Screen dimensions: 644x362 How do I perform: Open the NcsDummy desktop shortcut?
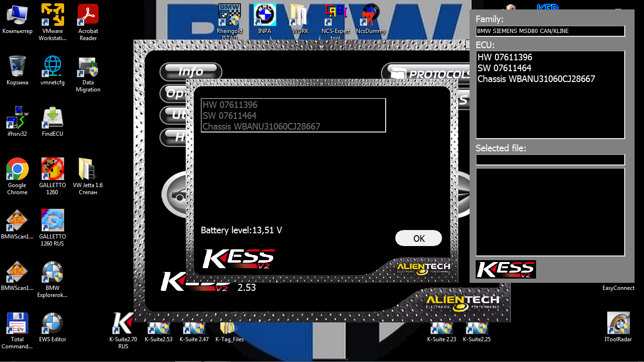coord(371,16)
